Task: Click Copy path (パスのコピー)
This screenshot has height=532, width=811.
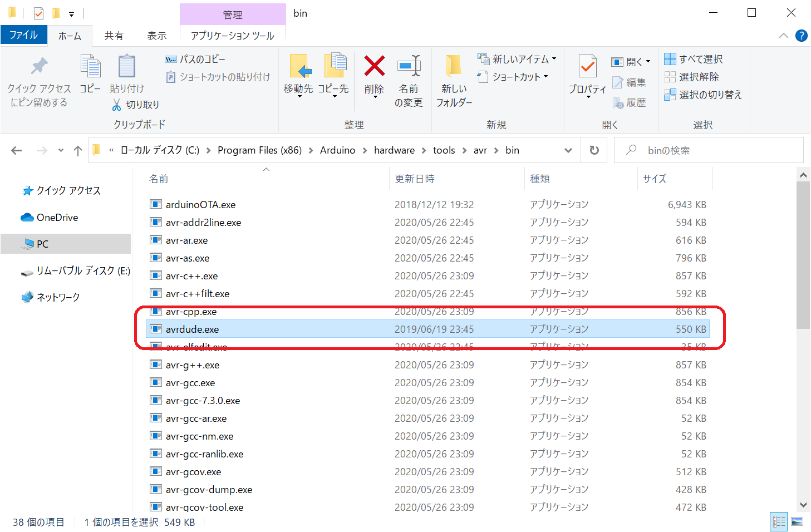Action: point(195,59)
